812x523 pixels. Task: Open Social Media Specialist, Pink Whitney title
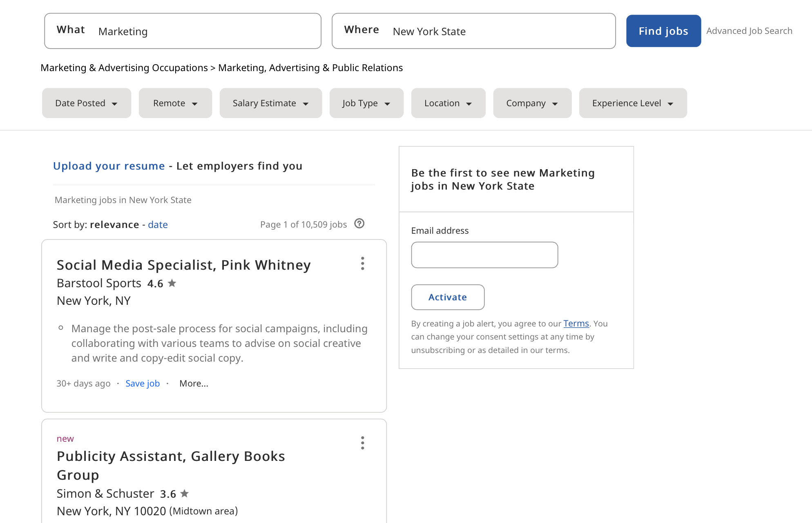pos(184,265)
